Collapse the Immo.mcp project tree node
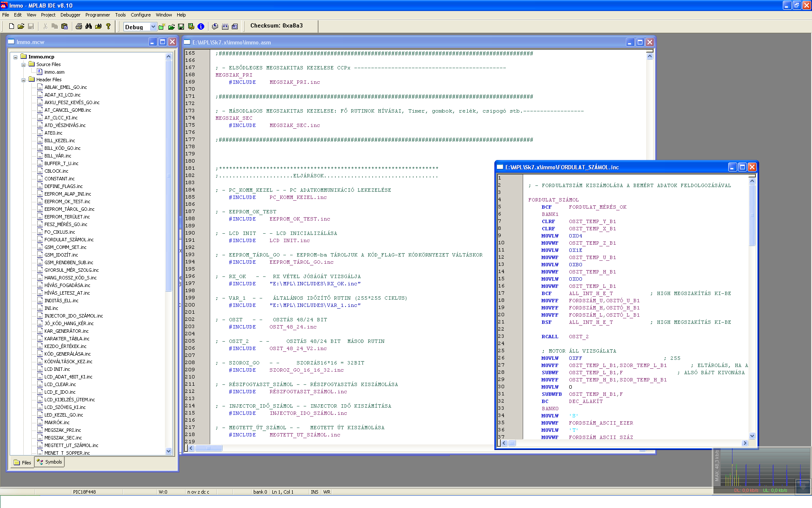812x508 pixels. pos(15,57)
